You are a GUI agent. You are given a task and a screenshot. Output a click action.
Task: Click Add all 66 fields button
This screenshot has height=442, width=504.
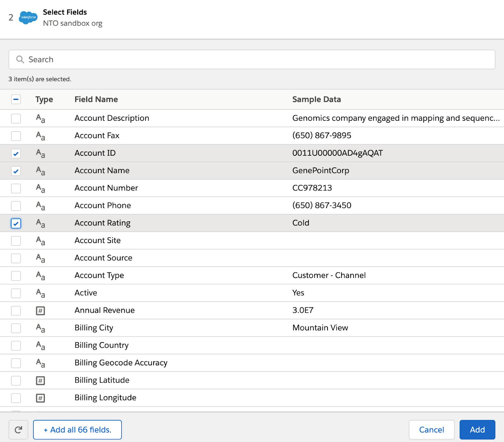point(77,430)
